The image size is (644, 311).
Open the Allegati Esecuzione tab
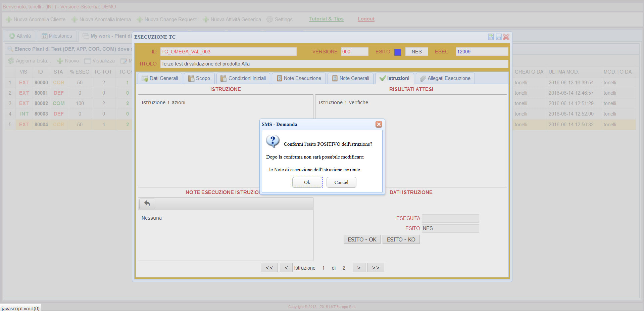coord(445,78)
